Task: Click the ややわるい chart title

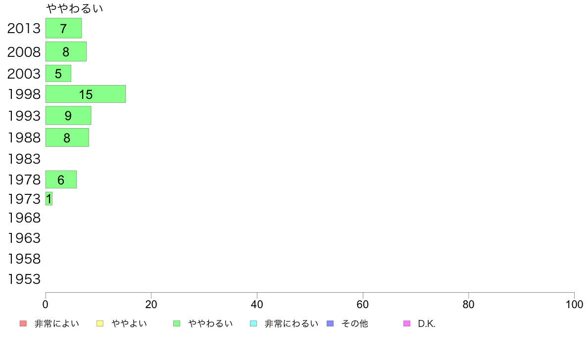Action: pyautogui.click(x=75, y=8)
